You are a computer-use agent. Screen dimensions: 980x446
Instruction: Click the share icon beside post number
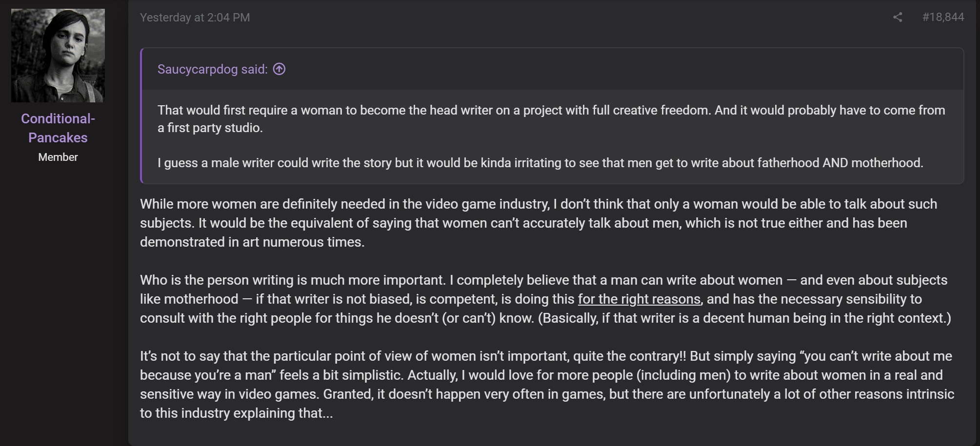pos(898,17)
